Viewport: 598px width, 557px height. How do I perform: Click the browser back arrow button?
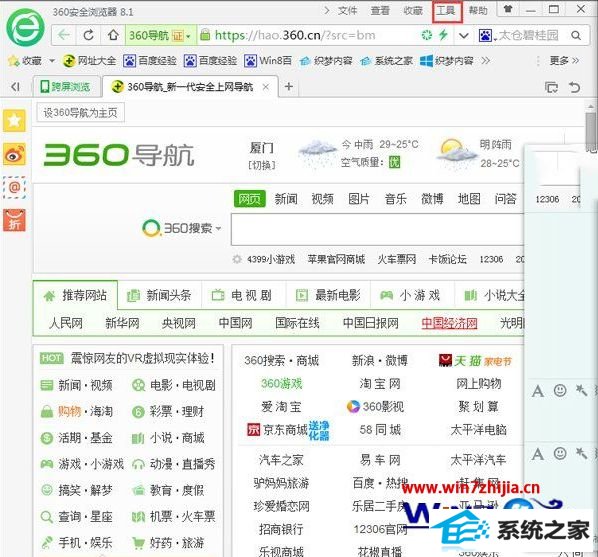(64, 35)
